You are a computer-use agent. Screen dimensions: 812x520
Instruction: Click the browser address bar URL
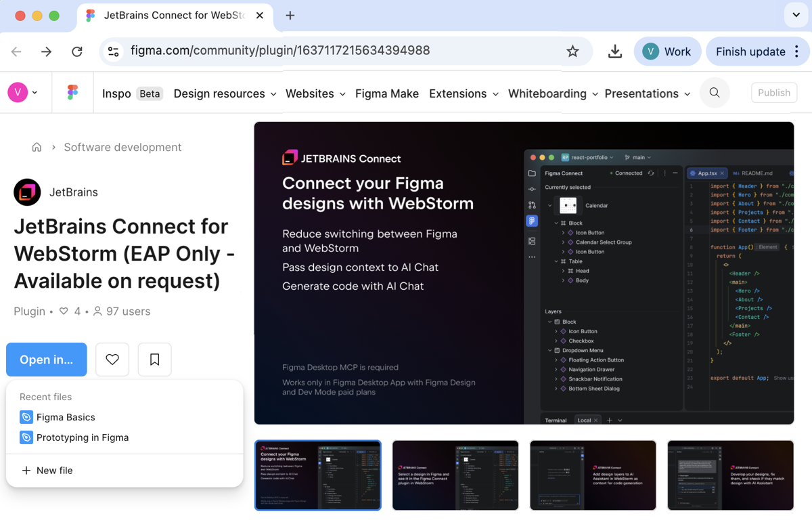tap(280, 51)
